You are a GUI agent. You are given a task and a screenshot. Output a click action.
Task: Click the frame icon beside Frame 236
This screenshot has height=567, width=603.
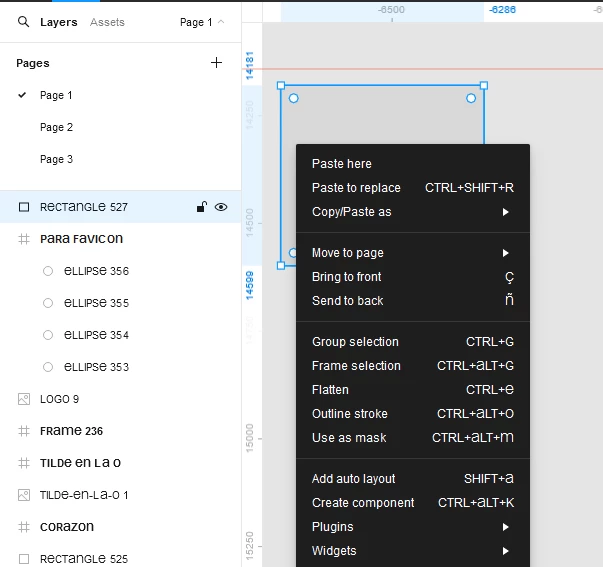click(x=24, y=431)
